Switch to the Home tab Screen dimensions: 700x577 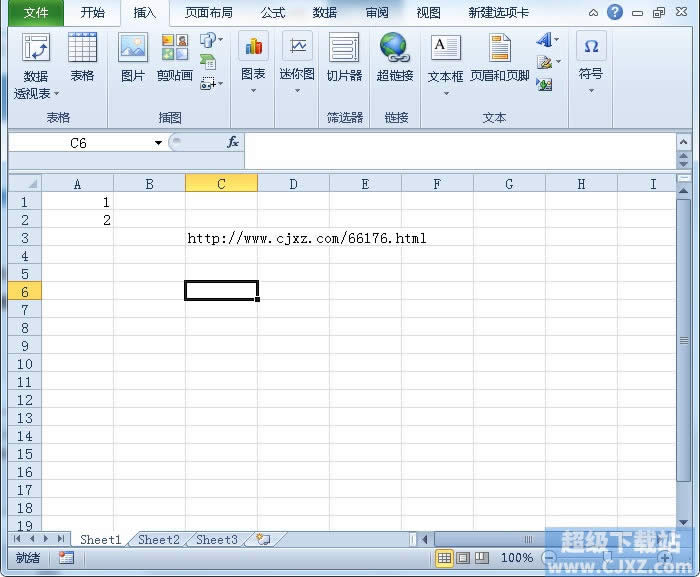pos(92,13)
